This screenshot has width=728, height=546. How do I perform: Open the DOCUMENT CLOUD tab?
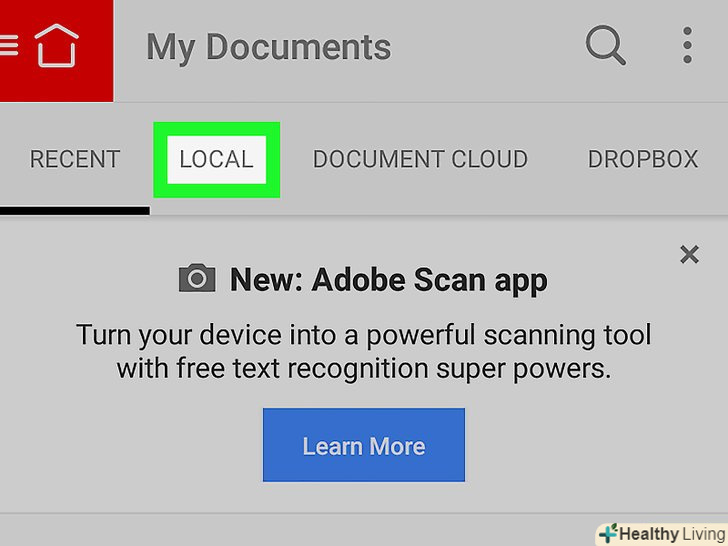tap(420, 160)
